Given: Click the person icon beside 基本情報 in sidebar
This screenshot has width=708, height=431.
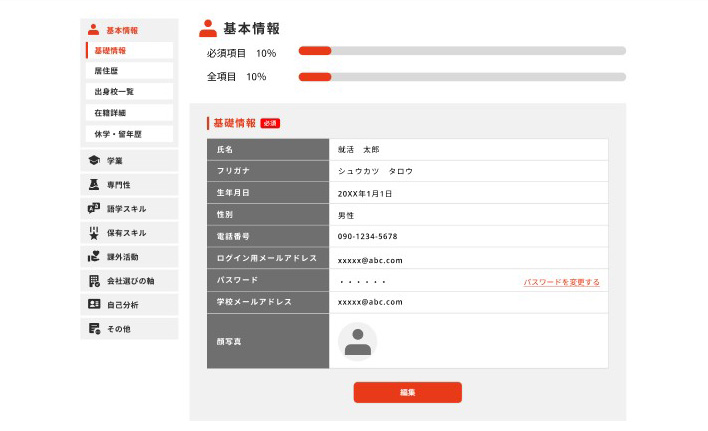Looking at the screenshot, I should pos(94,30).
